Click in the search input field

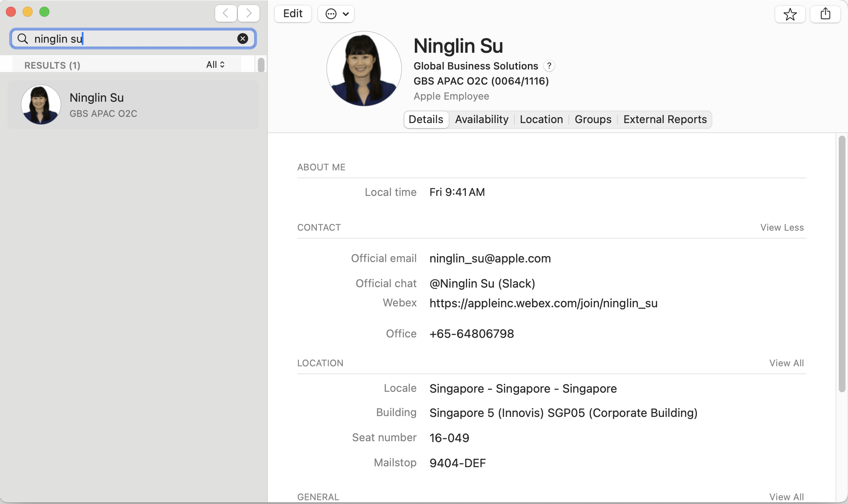point(133,39)
